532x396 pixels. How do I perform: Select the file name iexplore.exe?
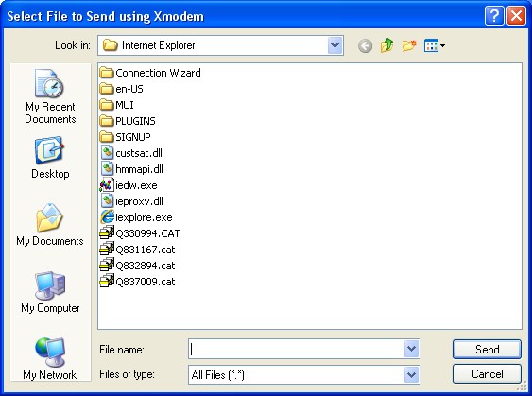coord(144,217)
